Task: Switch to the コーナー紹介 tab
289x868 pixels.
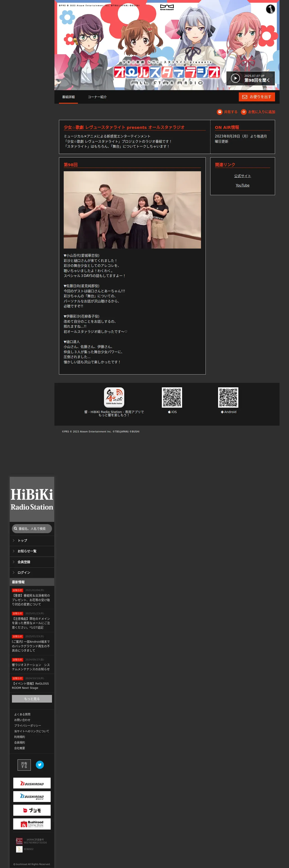Action: (97, 97)
